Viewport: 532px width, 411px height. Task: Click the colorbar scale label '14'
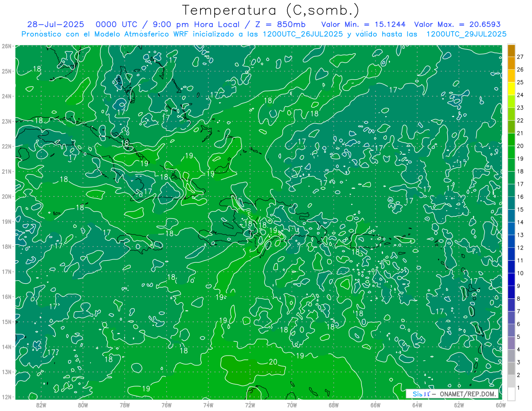point(520,222)
